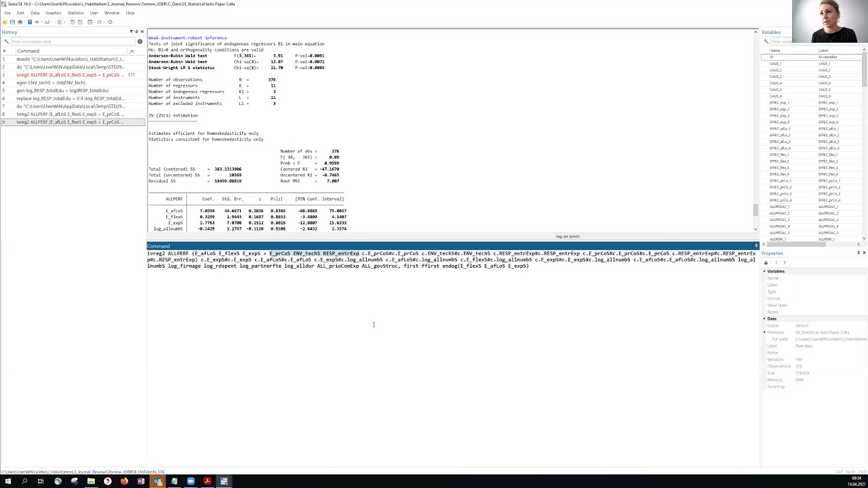Open the Graphics menu
The height and width of the screenshot is (488, 868).
[x=54, y=13]
